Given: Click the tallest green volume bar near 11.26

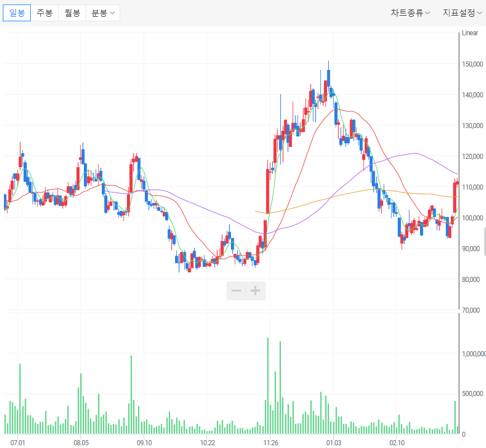Looking at the screenshot, I should [x=268, y=386].
